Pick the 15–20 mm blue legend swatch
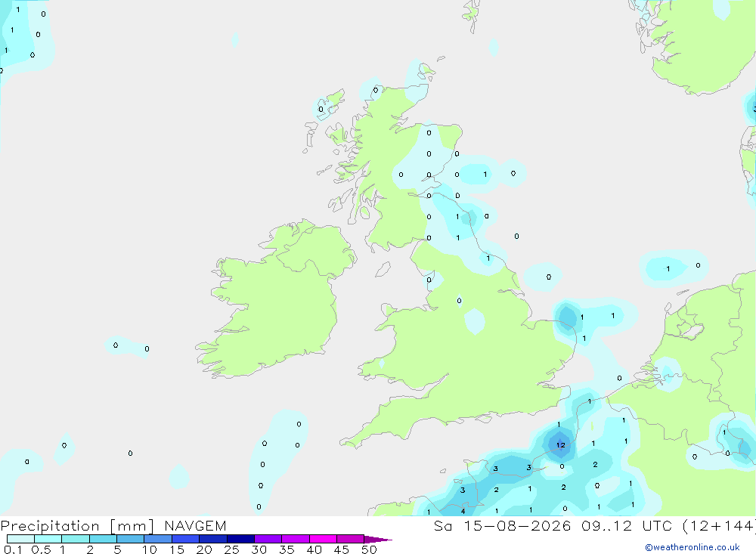Viewport: 756px width, 554px height. [186, 539]
